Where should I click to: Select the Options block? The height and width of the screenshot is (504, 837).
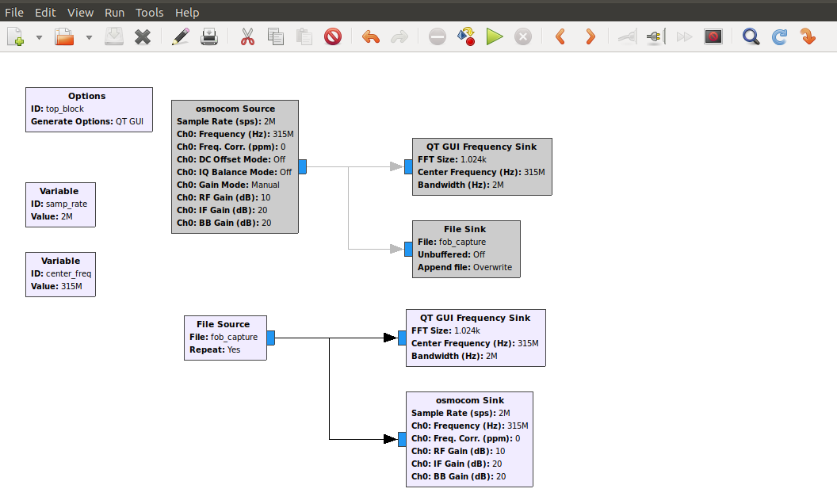pyautogui.click(x=89, y=109)
